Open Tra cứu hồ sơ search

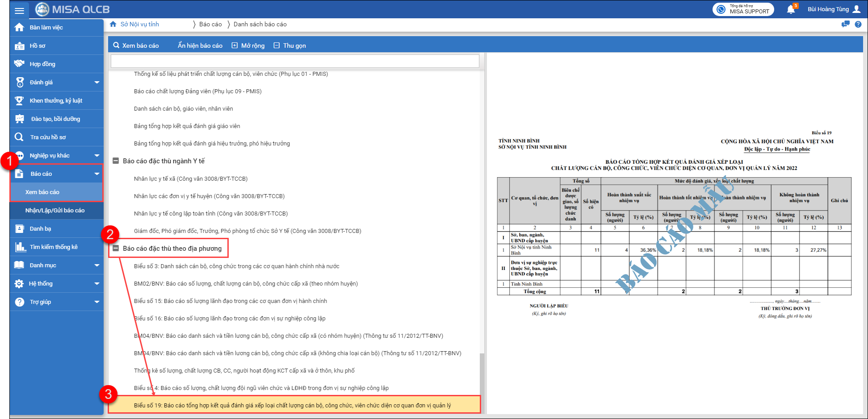pos(47,137)
